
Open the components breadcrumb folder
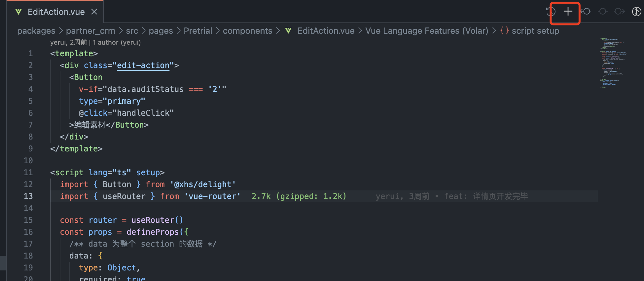tap(248, 31)
